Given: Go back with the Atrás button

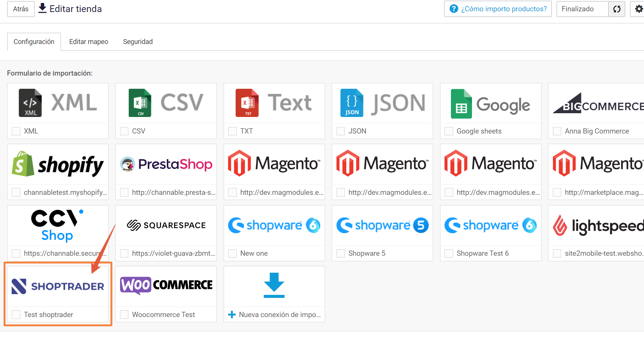Looking at the screenshot, I should tap(21, 9).
